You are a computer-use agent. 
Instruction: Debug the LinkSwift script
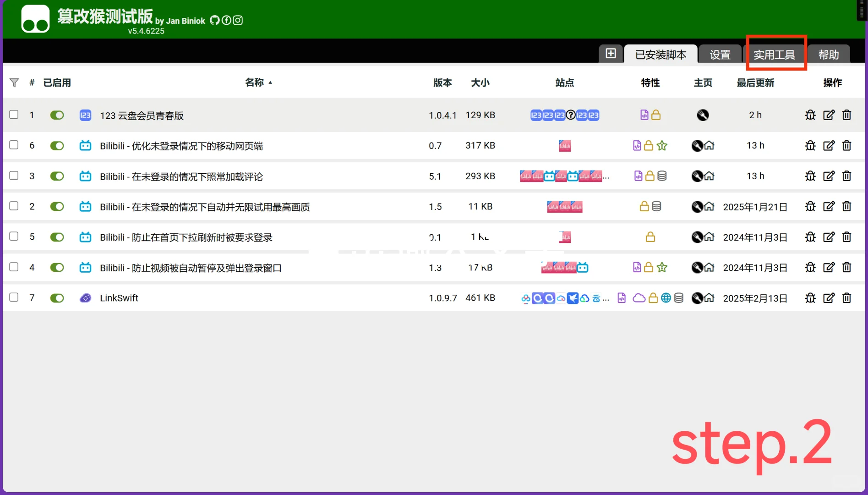click(x=810, y=298)
